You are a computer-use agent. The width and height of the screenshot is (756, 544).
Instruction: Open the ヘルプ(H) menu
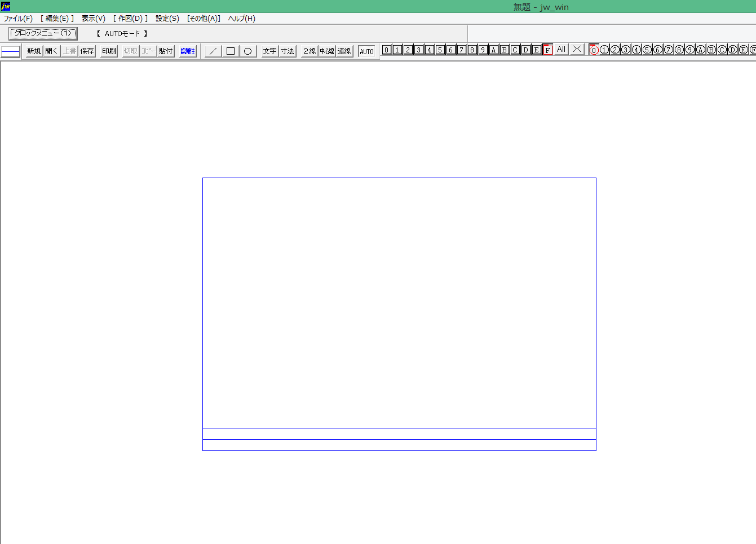(242, 19)
